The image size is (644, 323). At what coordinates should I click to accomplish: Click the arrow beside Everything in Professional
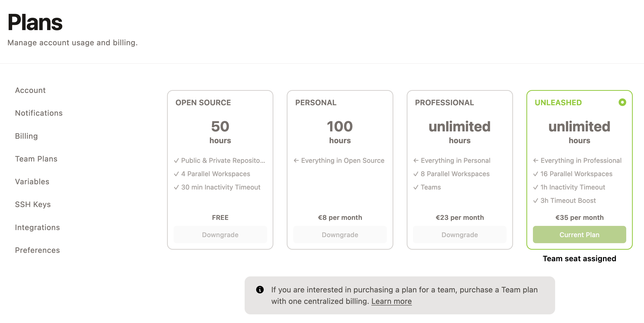536,160
